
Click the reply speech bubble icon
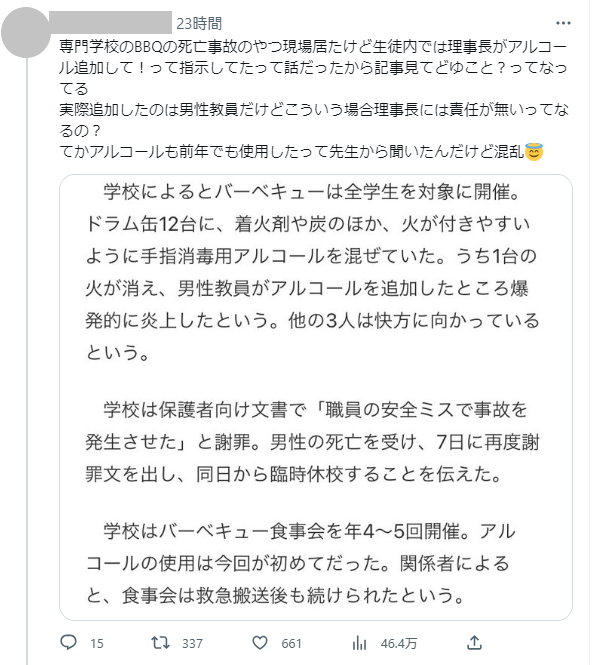68,643
